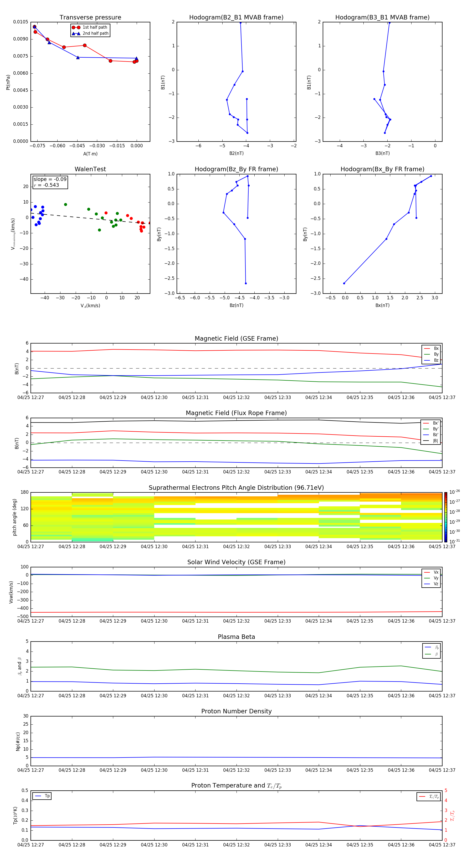
Task: Click the "Solar Wind Velocity (GSE Frame)" title
Action: [236, 562]
